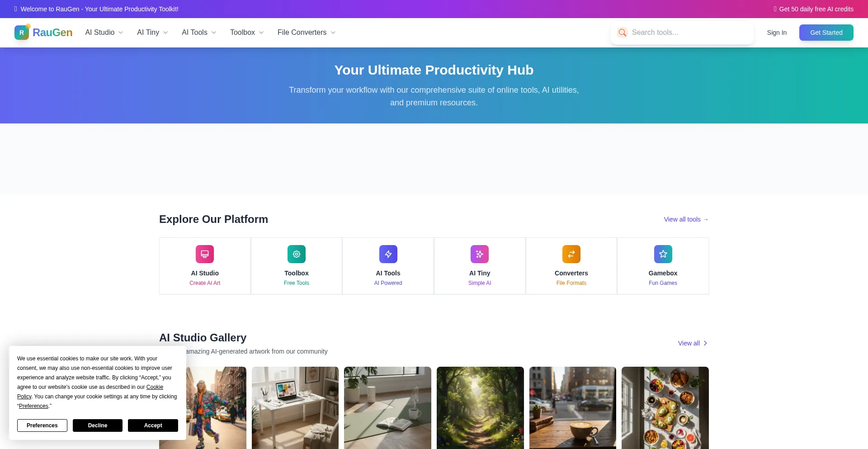Expand the AI Studio nav dropdown

(104, 33)
